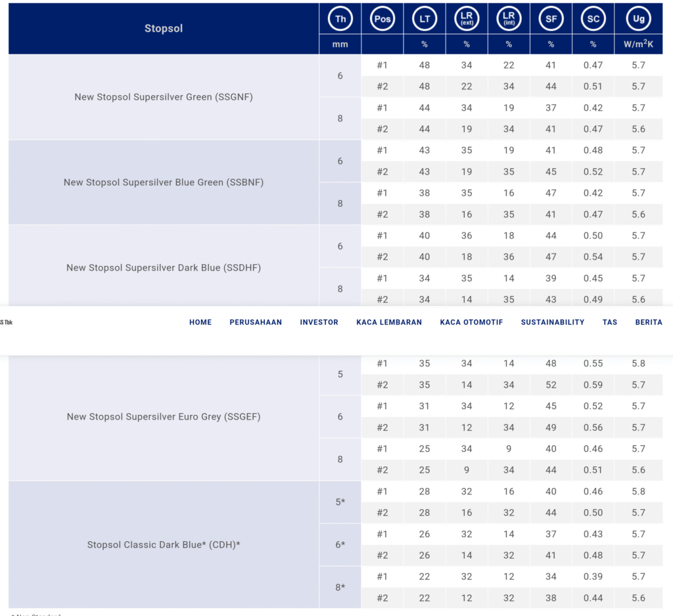The image size is (673, 616).
Task: Click the LR (int) reflection icon
Action: [509, 19]
